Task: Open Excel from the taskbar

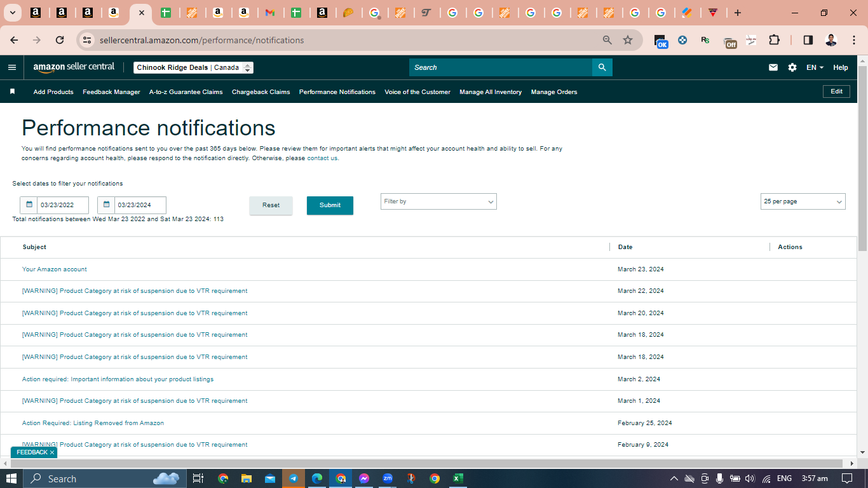Action: (x=458, y=478)
